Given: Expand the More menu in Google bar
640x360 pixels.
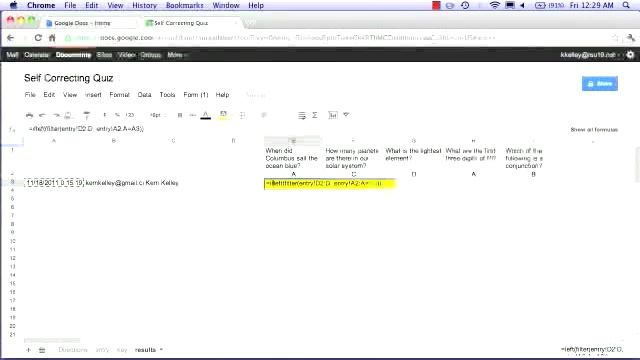Looking at the screenshot, I should point(177,55).
